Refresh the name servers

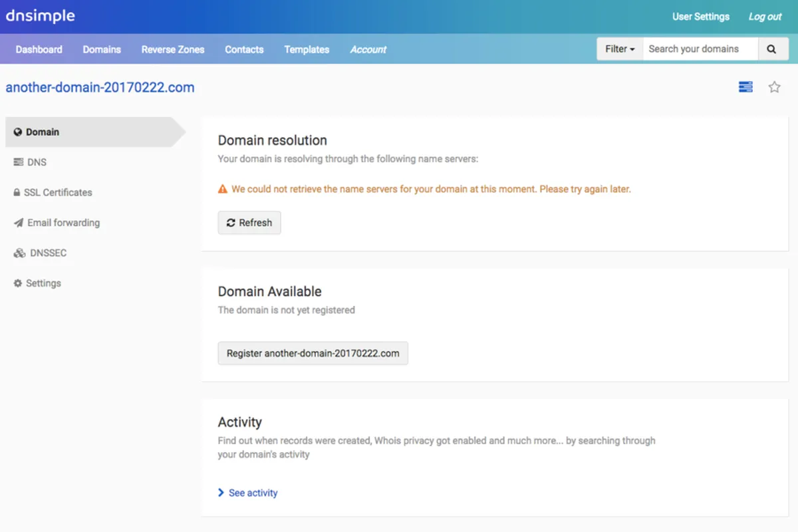249,223
